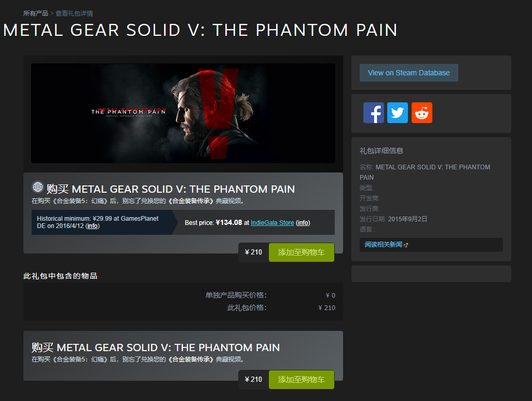Click 添加至购物车 in the last purchase box
The image size is (532, 401).
coord(301,380)
